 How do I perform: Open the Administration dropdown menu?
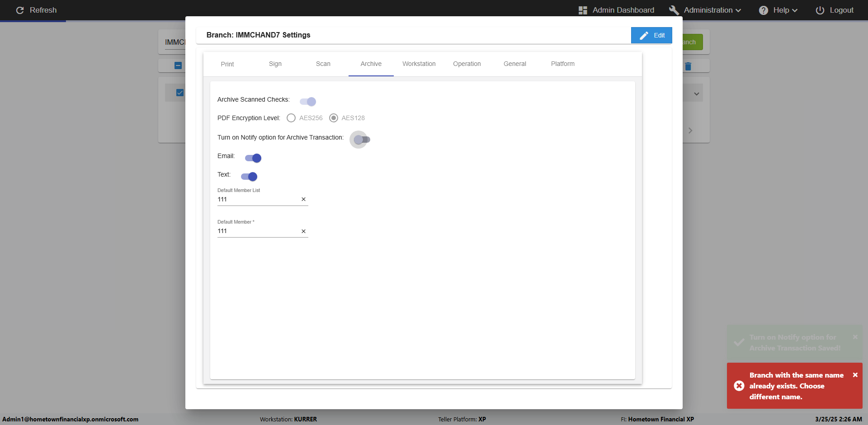pyautogui.click(x=705, y=10)
